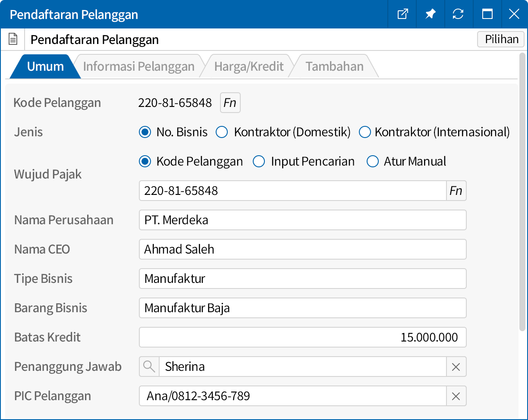The image size is (528, 420).
Task: Click the Fn button next to Kode Pelanggan
Action: [230, 103]
